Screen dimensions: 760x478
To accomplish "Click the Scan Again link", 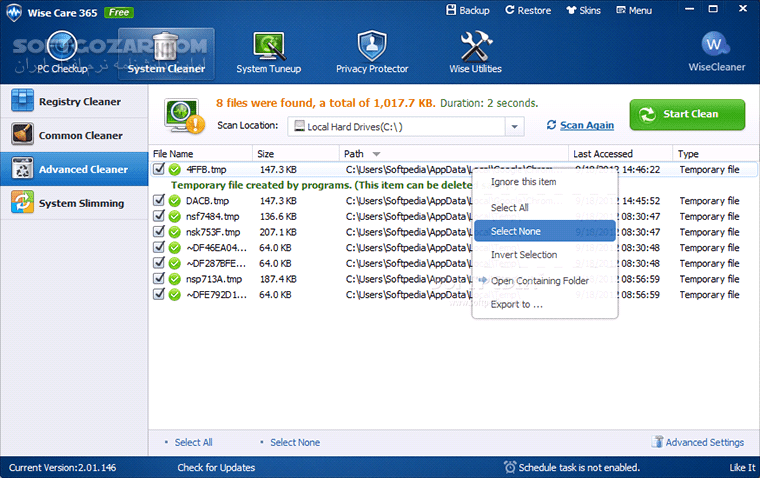I will point(586,126).
